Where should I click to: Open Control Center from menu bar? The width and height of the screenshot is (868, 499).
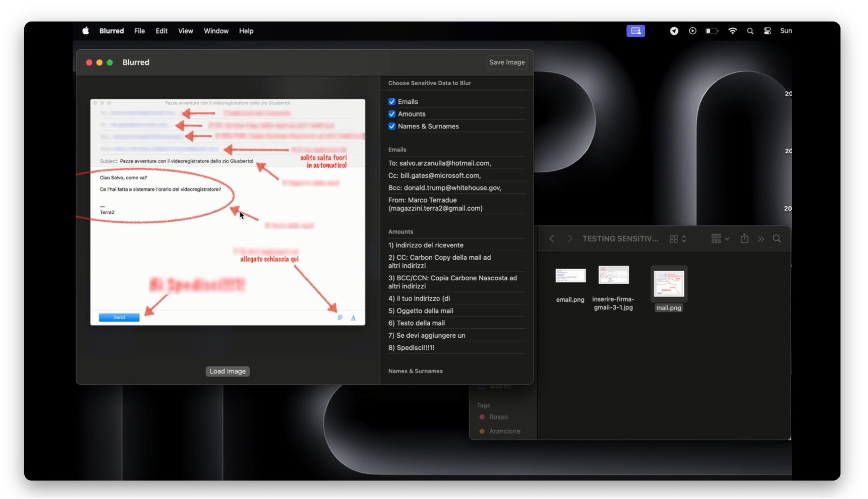point(767,31)
